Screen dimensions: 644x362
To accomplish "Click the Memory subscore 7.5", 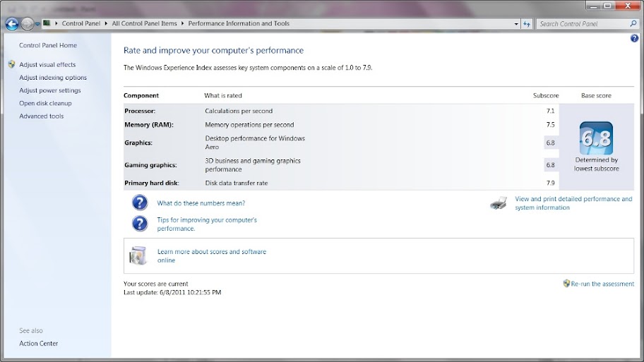I will click(550, 125).
